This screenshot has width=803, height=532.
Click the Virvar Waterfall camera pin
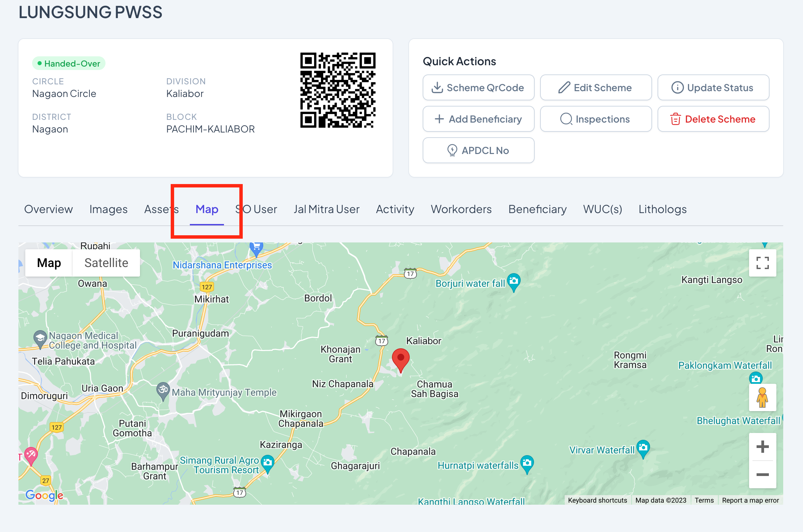click(x=643, y=449)
